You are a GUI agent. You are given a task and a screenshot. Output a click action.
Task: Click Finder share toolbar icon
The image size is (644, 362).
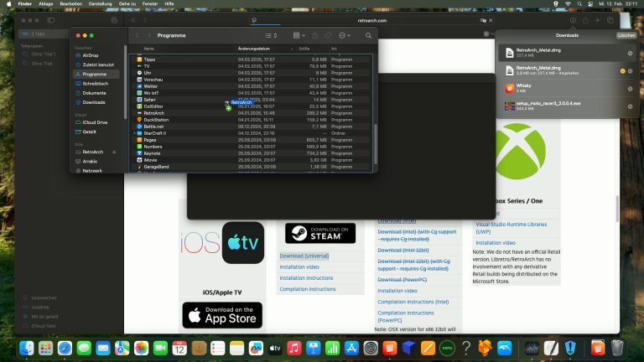pyautogui.click(x=315, y=36)
